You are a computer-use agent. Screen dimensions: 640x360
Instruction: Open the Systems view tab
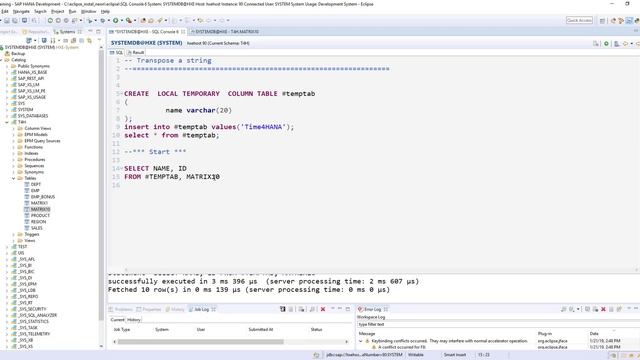tap(67, 31)
